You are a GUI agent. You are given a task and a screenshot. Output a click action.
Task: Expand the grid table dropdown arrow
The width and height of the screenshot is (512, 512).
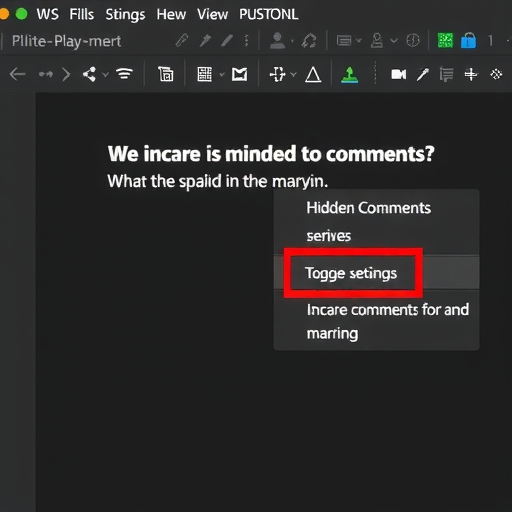tap(222, 74)
